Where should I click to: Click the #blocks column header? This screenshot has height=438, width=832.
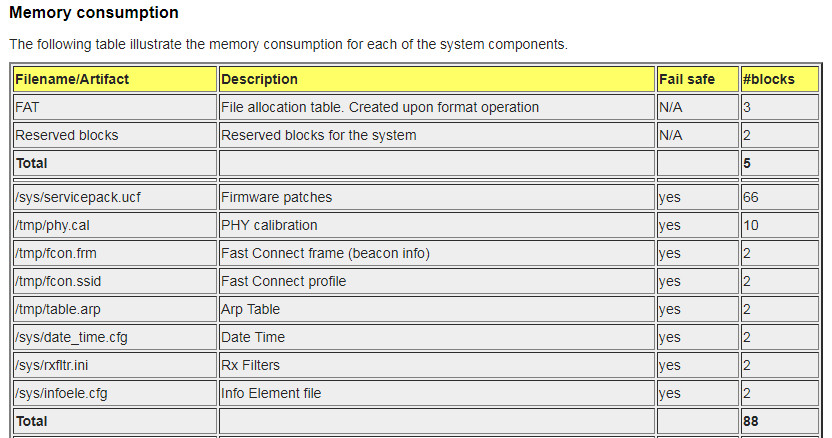(x=768, y=79)
